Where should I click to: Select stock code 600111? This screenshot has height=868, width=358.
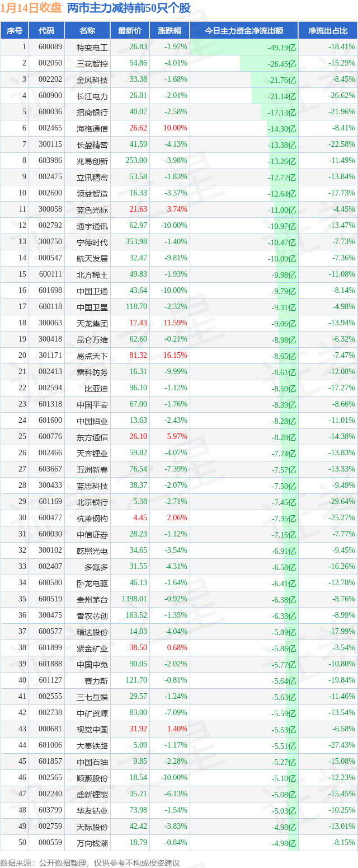[x=50, y=274]
